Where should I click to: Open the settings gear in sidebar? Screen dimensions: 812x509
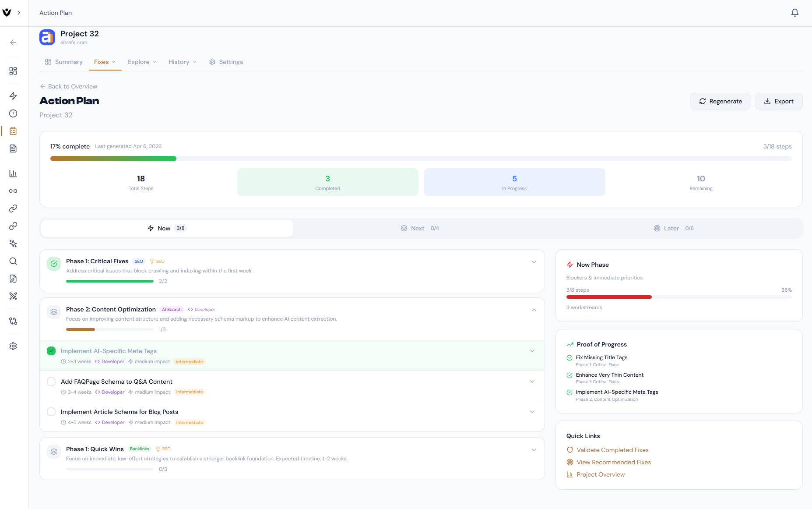click(x=13, y=346)
